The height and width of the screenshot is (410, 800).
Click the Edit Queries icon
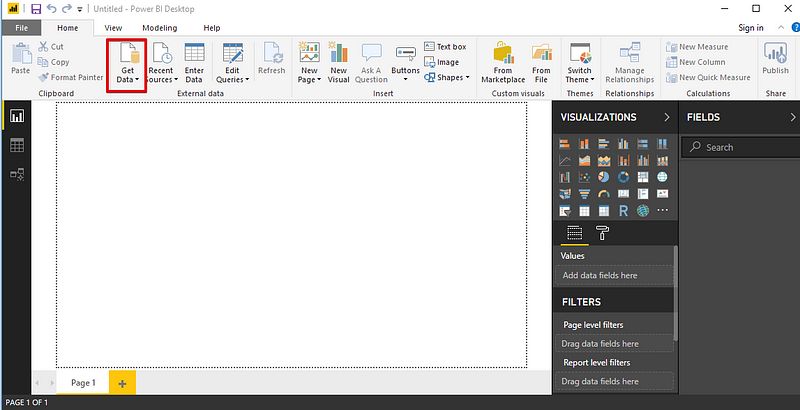pyautogui.click(x=233, y=53)
